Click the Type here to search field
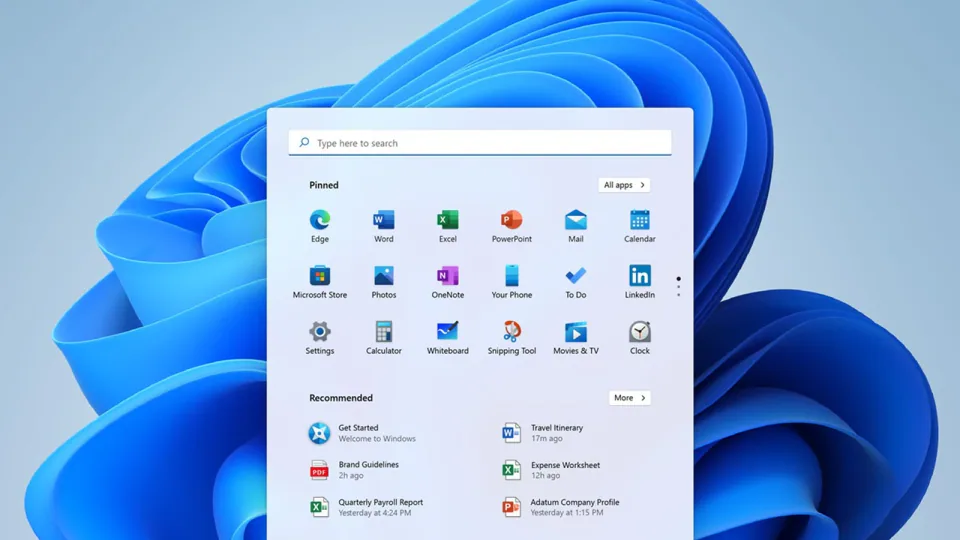Viewport: 960px width, 540px height. click(x=480, y=143)
